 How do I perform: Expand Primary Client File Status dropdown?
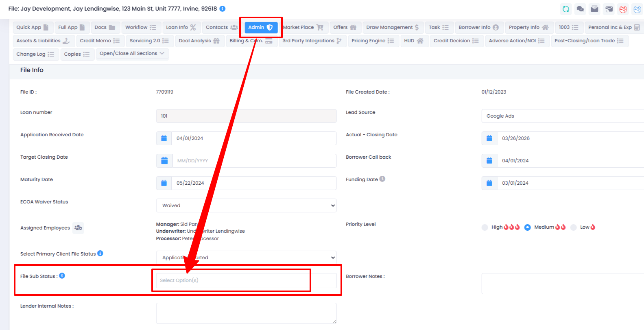tap(246, 258)
